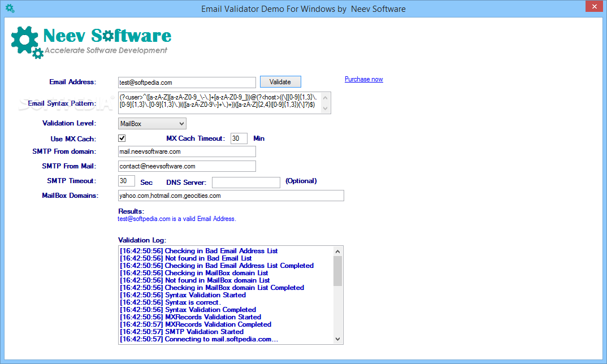Click the Validation Log scroll-down arrow
Screen dimensions: 607x364
pyautogui.click(x=337, y=339)
